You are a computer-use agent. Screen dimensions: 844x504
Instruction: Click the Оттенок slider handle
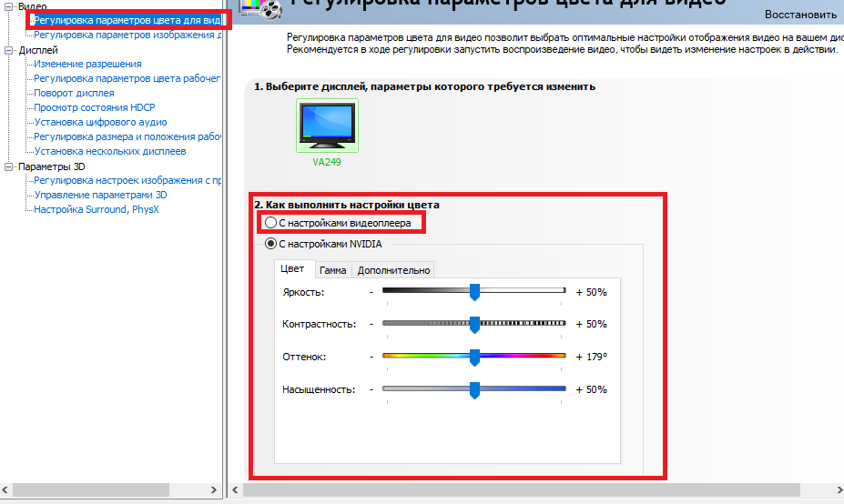point(474,358)
